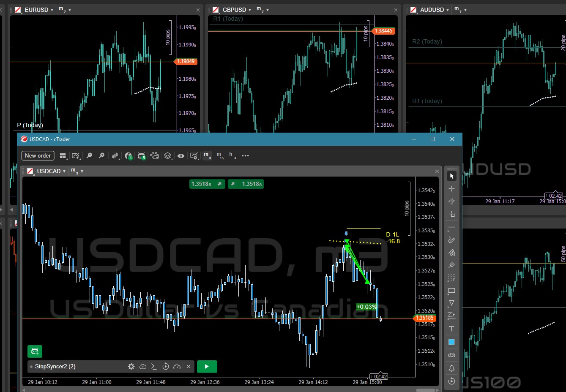
Task: Open the three-dots more timeframes menu
Action: click(245, 156)
